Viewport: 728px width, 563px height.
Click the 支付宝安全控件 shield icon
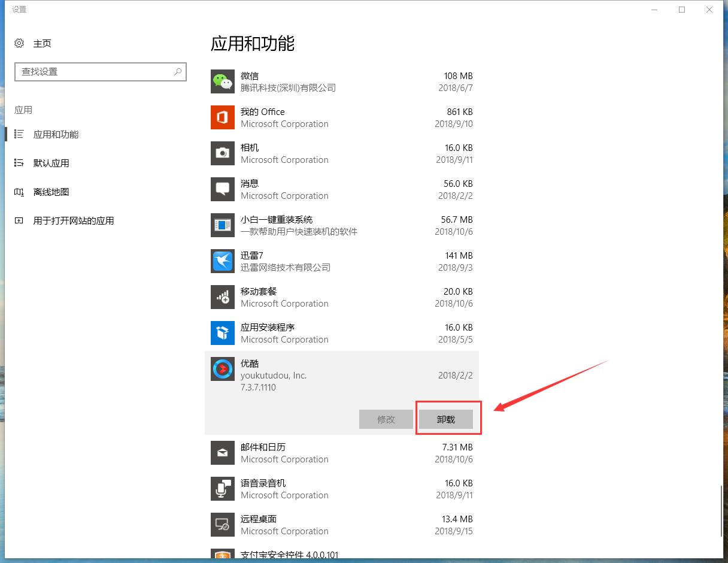click(222, 556)
